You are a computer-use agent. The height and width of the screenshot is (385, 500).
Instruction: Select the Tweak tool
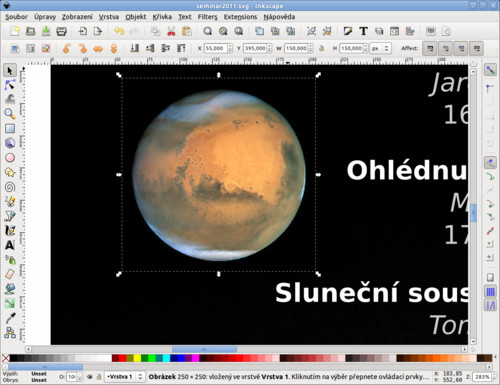[10, 99]
